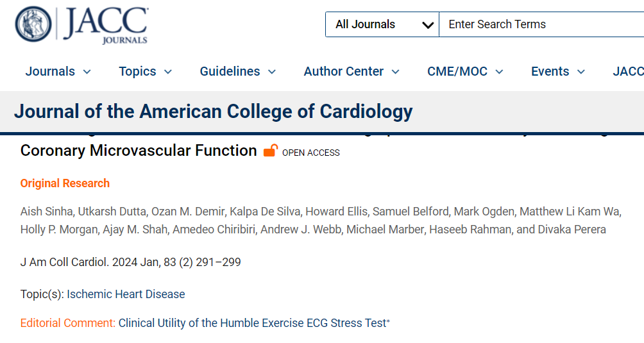Expand the Topics menu chevron
644x343 pixels.
click(x=167, y=72)
